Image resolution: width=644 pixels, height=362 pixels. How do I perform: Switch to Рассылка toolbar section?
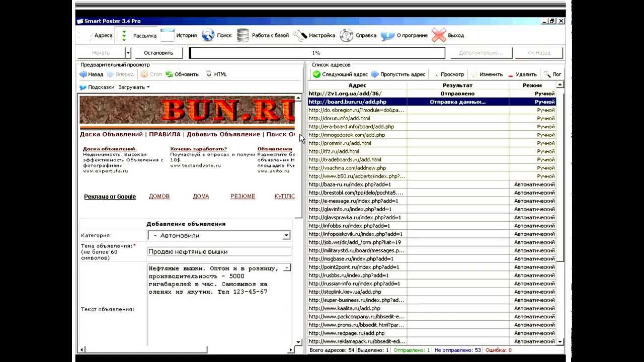(138, 36)
